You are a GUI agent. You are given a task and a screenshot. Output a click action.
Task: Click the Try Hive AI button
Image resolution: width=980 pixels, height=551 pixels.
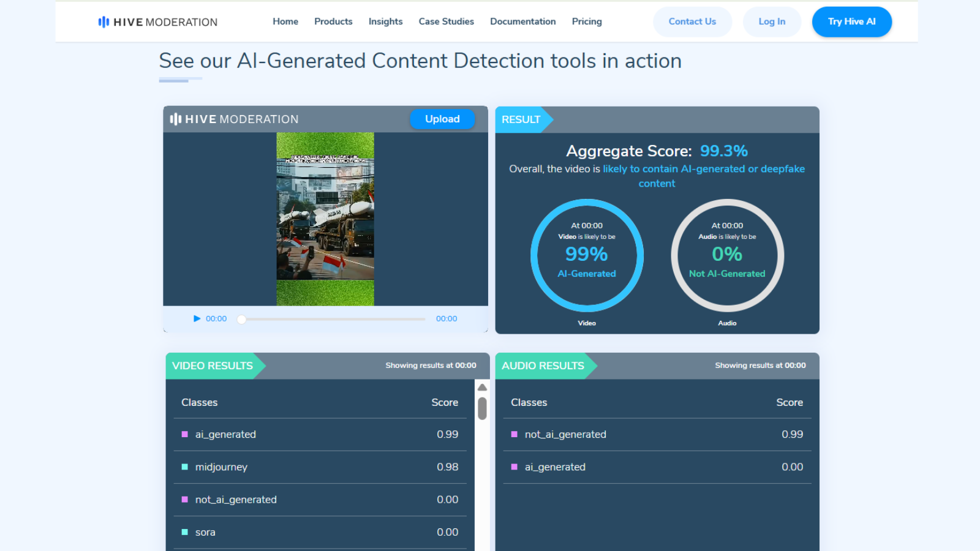[x=851, y=21]
